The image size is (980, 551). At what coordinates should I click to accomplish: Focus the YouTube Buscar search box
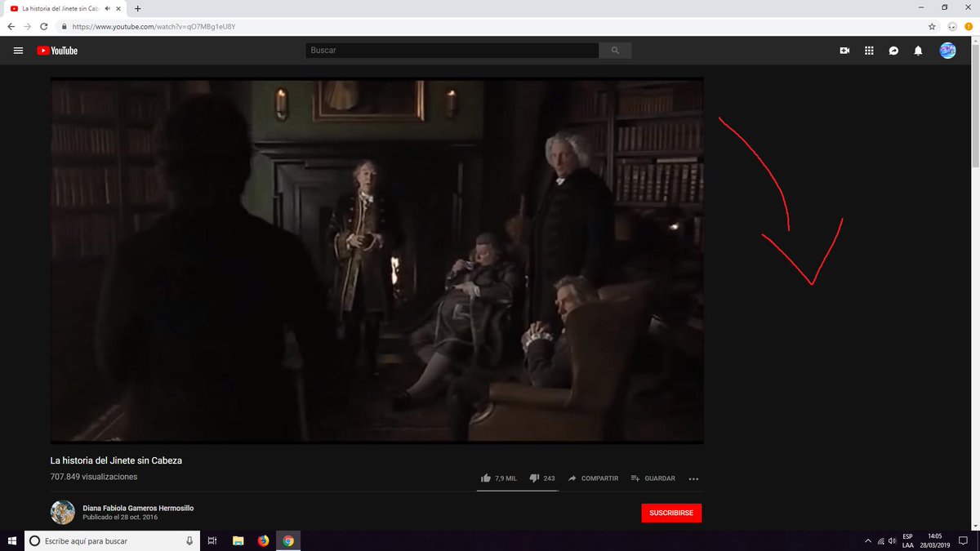[x=452, y=51]
